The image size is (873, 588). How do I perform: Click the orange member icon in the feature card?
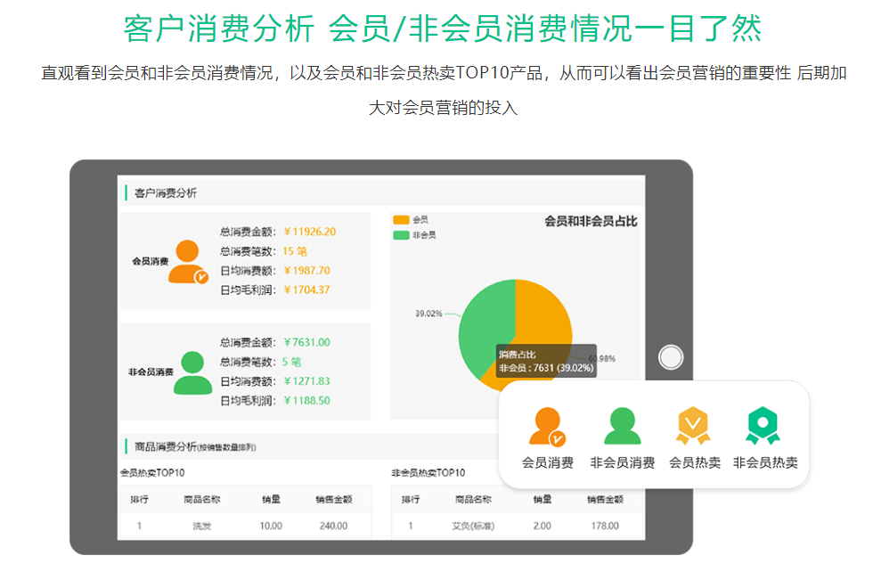[x=546, y=427]
